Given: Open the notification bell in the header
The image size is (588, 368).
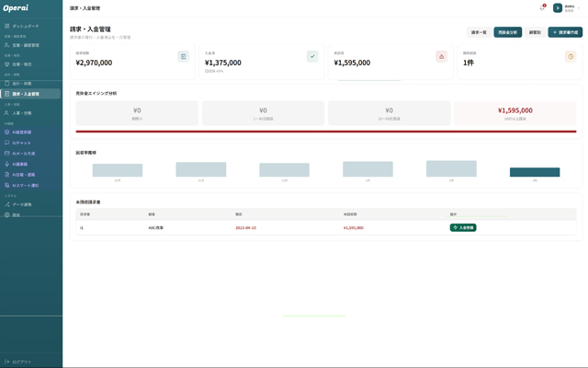Looking at the screenshot, I should [x=542, y=7].
